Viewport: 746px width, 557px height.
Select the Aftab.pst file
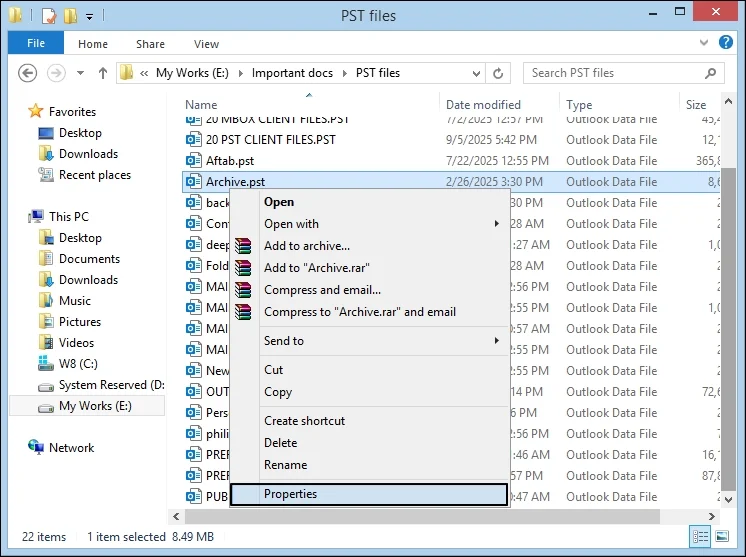(230, 161)
